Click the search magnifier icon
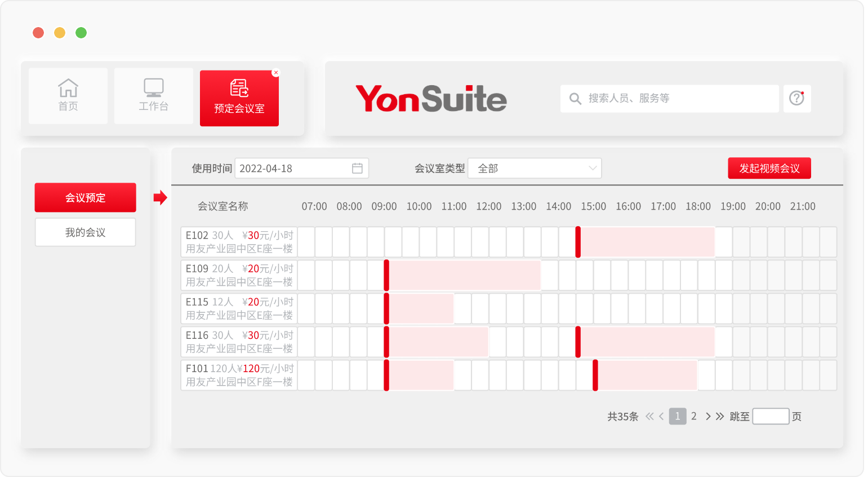Viewport: 868px width, 477px height. [575, 99]
